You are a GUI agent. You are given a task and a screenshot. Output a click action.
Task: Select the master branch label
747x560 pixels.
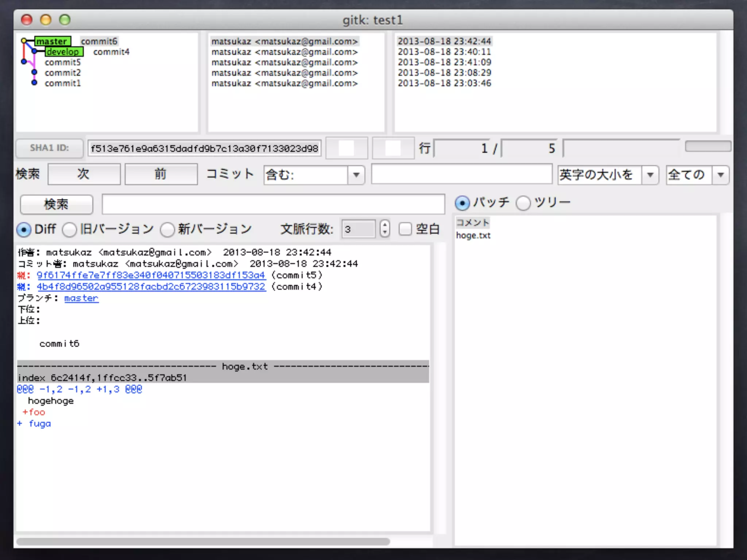click(x=52, y=41)
